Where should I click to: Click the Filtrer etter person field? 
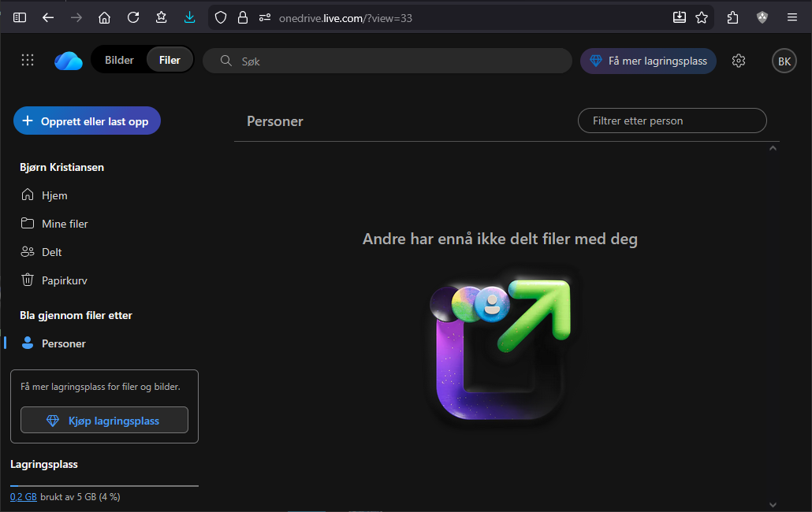click(672, 121)
